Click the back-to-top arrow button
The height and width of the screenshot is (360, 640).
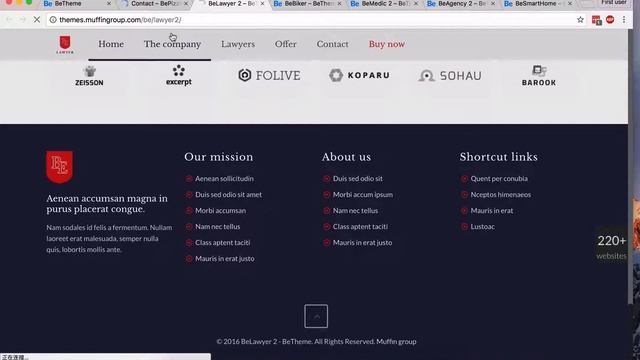click(316, 316)
